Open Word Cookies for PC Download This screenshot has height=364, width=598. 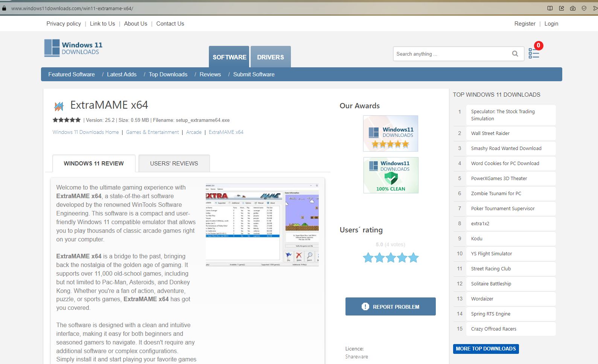(511, 163)
